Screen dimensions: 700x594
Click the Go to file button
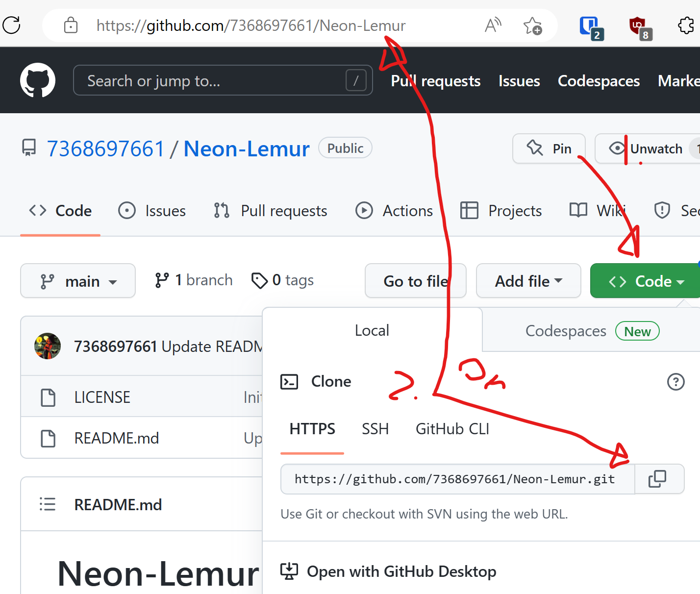click(x=415, y=281)
